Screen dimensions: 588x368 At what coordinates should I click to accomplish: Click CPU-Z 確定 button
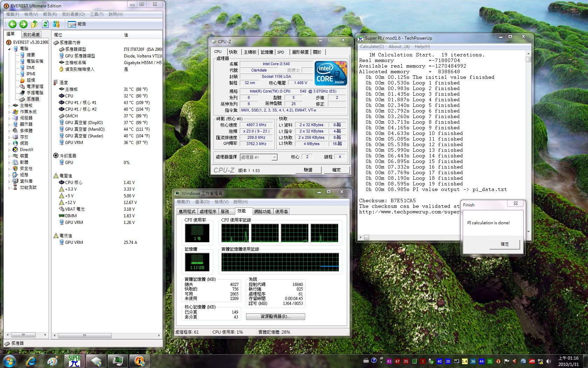tap(336, 170)
